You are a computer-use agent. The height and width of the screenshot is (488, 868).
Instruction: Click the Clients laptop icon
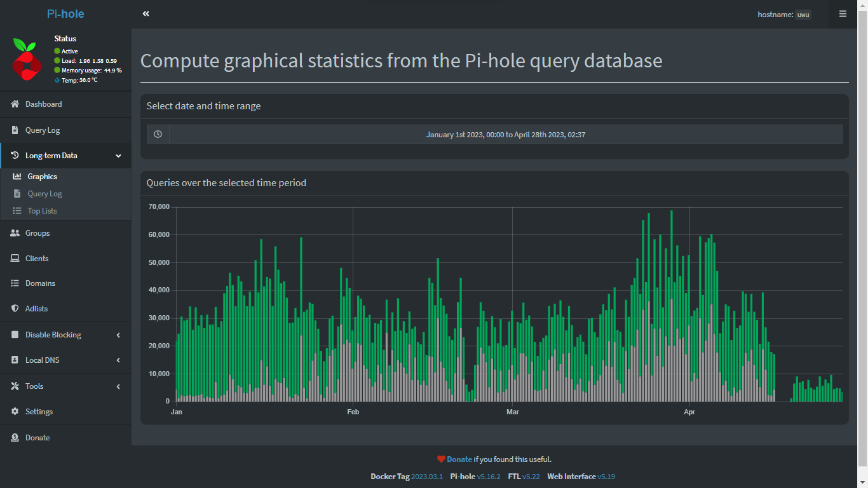[15, 259]
